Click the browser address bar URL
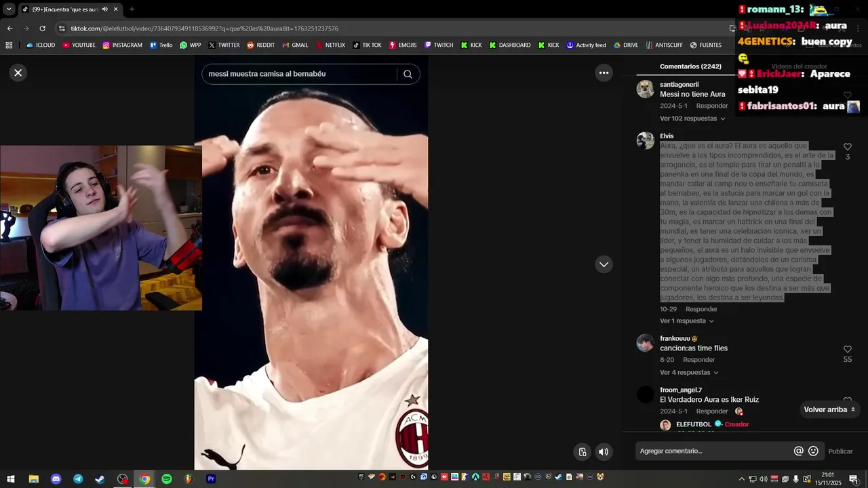The height and width of the screenshot is (488, 868). point(204,28)
